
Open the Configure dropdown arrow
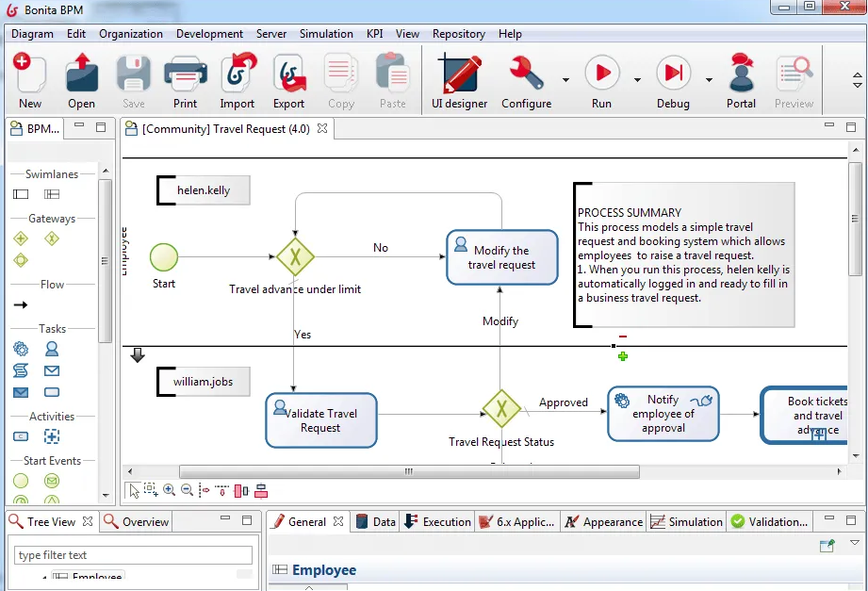tap(565, 80)
